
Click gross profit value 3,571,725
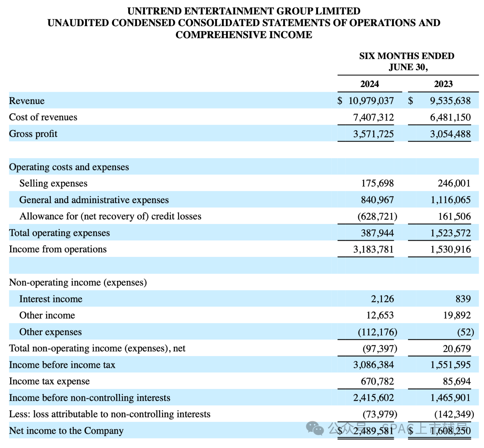tap(374, 134)
